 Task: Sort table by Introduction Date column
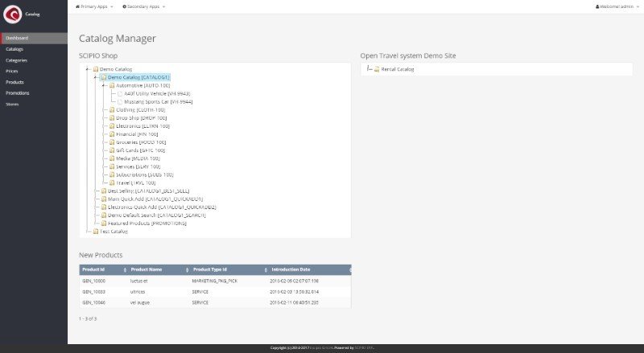point(310,269)
